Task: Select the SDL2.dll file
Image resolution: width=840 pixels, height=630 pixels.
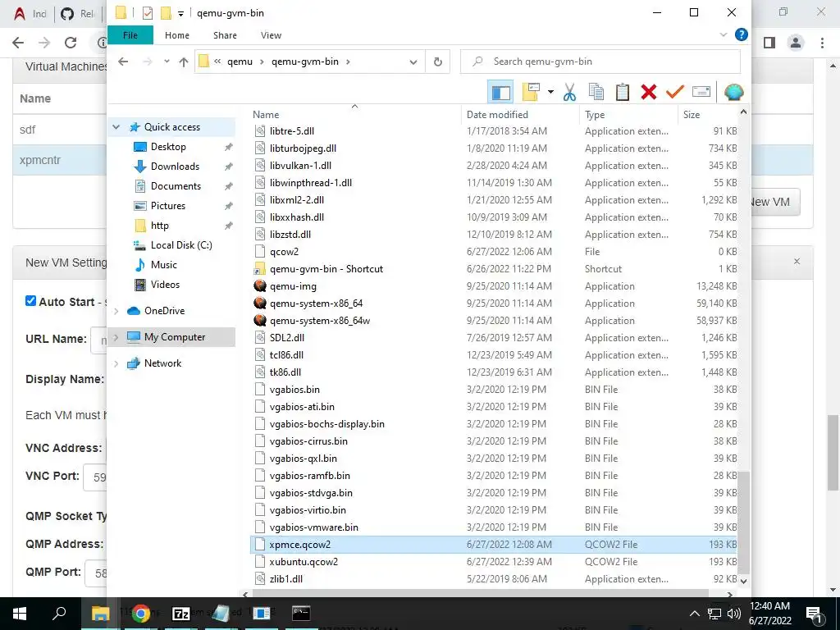Action: (x=287, y=338)
